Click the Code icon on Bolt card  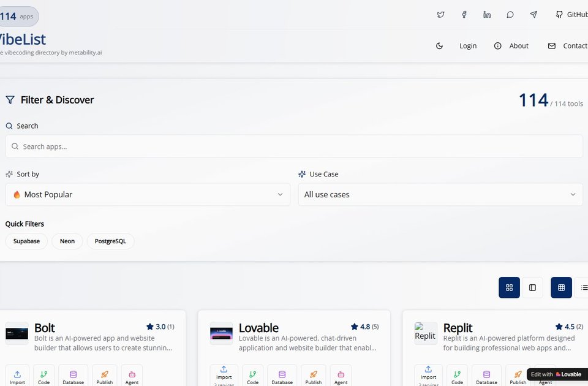44,376
